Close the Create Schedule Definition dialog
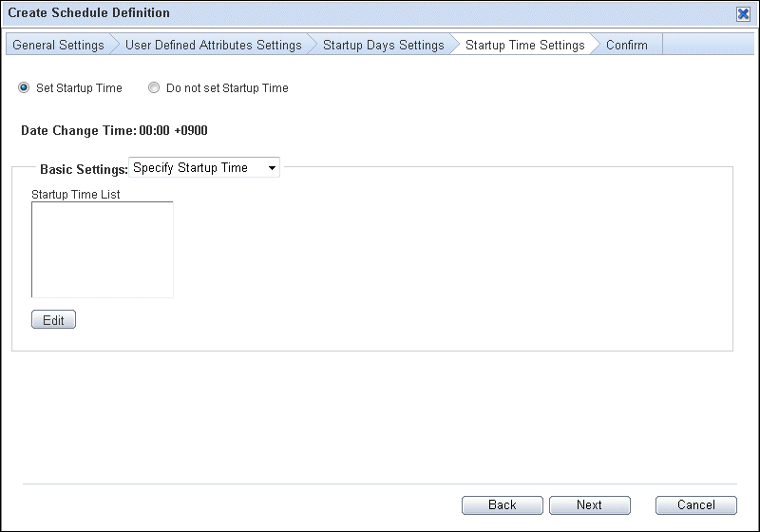760x532 pixels. click(743, 13)
